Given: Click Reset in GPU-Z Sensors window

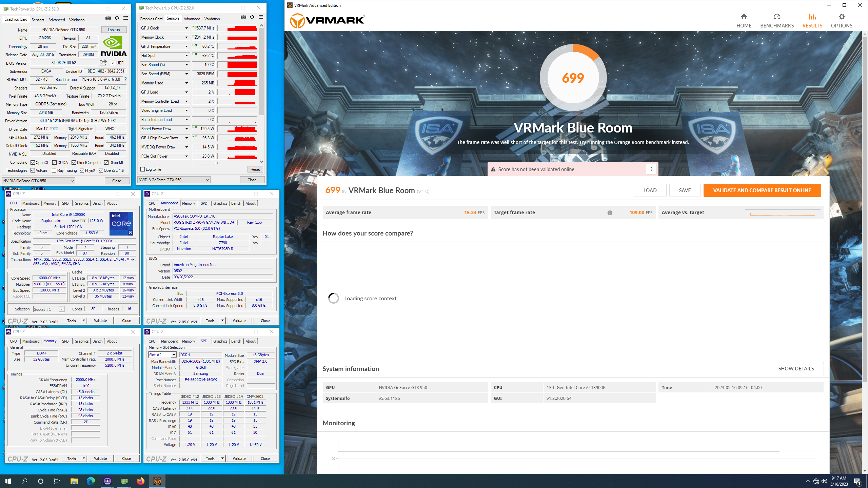Looking at the screenshot, I should (255, 169).
